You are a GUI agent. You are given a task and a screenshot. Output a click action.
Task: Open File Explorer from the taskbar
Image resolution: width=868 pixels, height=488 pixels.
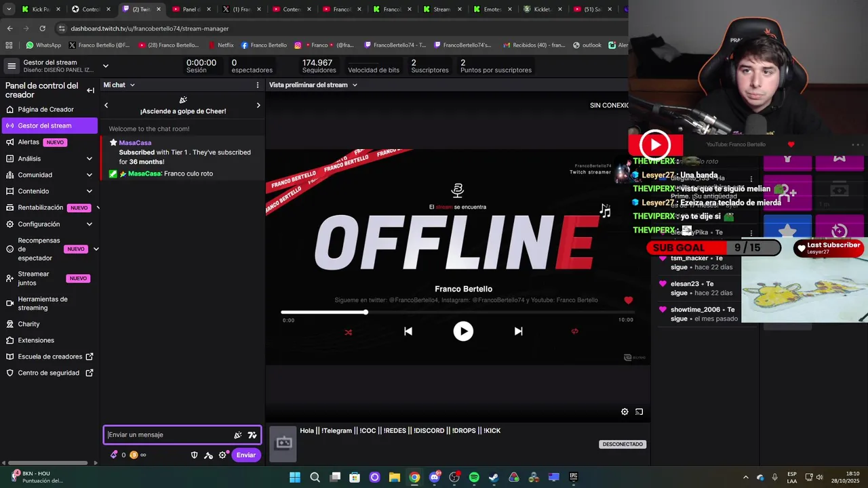click(x=395, y=477)
